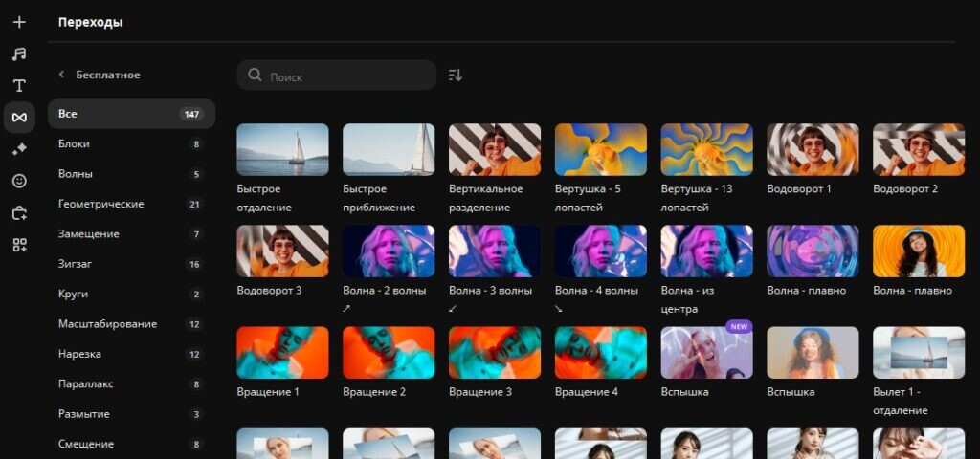Viewport: 980px width, 459px height.
Task: Click the Водоворот 1 caption text
Action: tap(799, 188)
